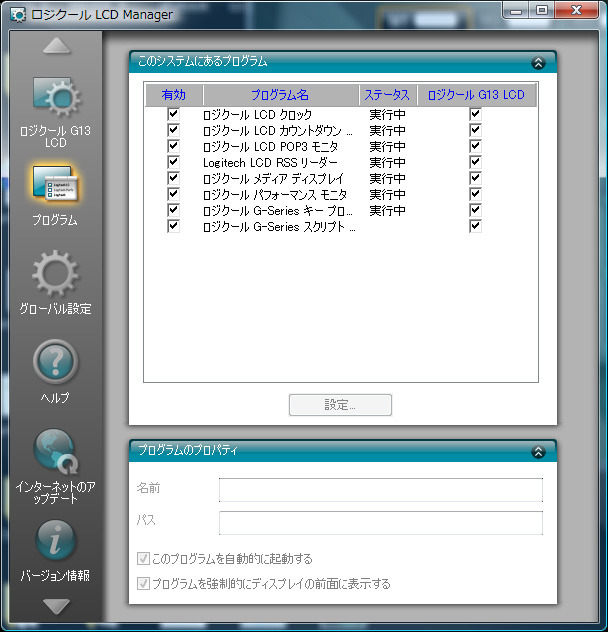Toggle 有効 checkbox for Logitech LCD RSS リーダー
Image resolution: width=608 pixels, height=632 pixels.
tap(173, 162)
